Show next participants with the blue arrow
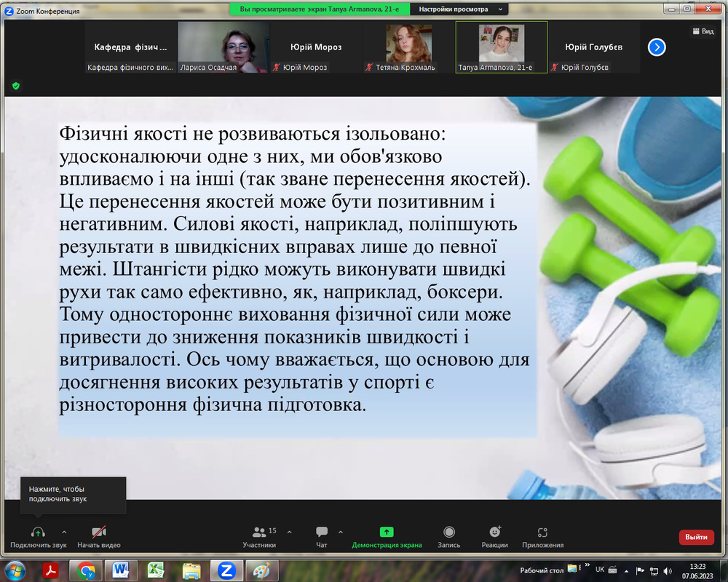 click(657, 47)
